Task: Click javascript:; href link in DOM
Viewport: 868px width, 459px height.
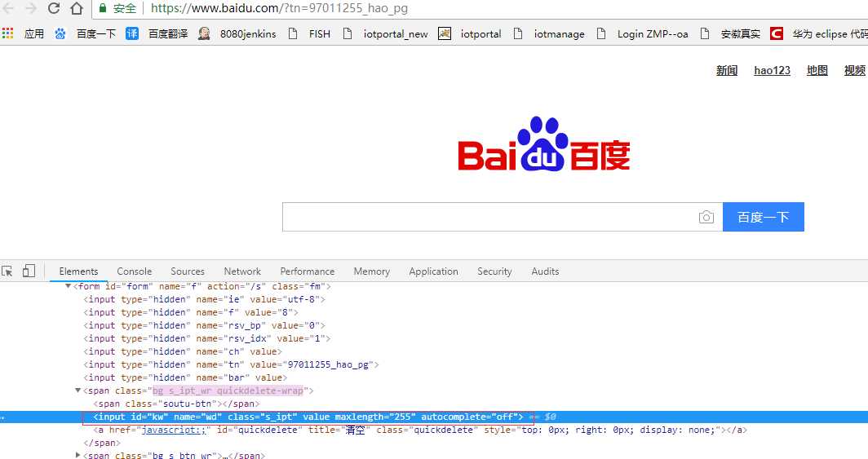Action: pos(174,430)
